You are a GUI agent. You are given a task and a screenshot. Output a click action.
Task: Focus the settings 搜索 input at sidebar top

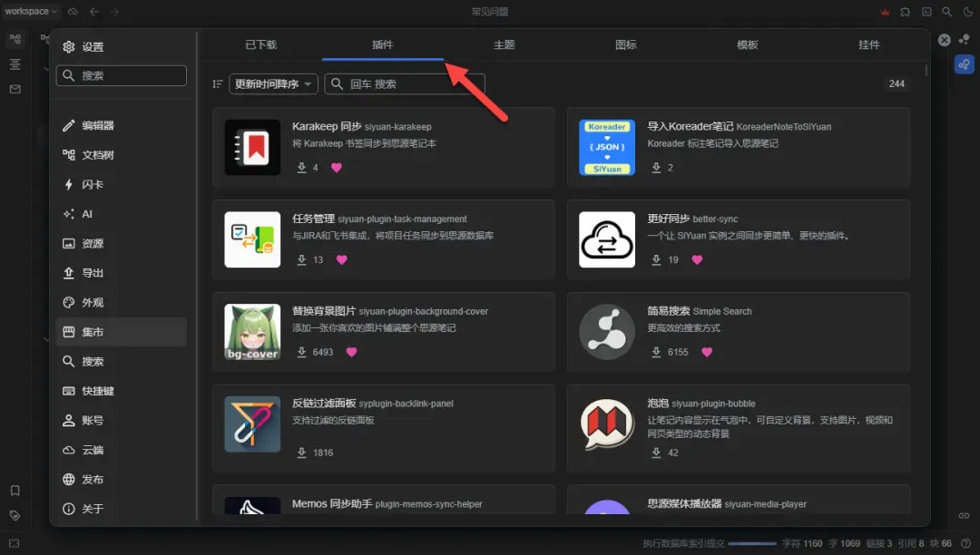coord(122,75)
